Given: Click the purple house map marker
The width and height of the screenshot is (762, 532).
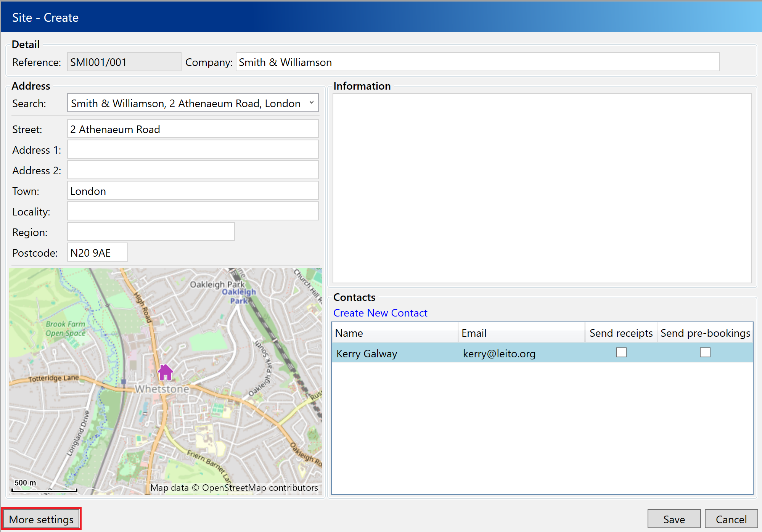Looking at the screenshot, I should (x=166, y=373).
